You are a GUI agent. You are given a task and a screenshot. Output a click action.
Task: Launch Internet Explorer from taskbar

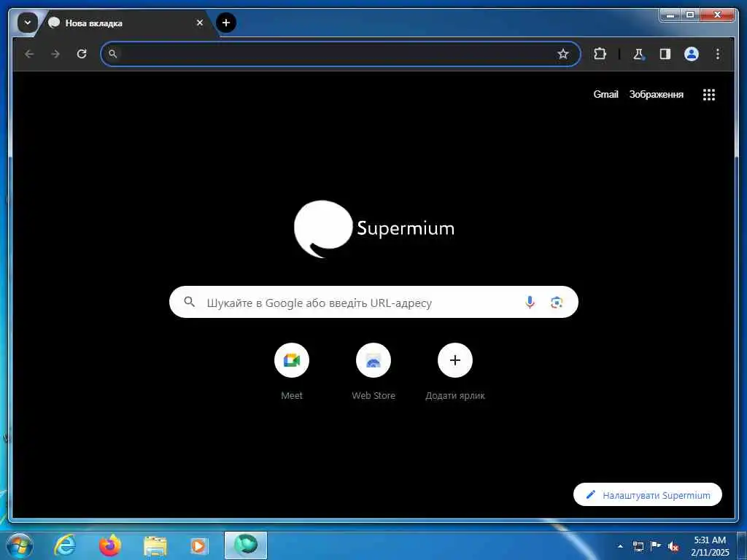point(65,545)
